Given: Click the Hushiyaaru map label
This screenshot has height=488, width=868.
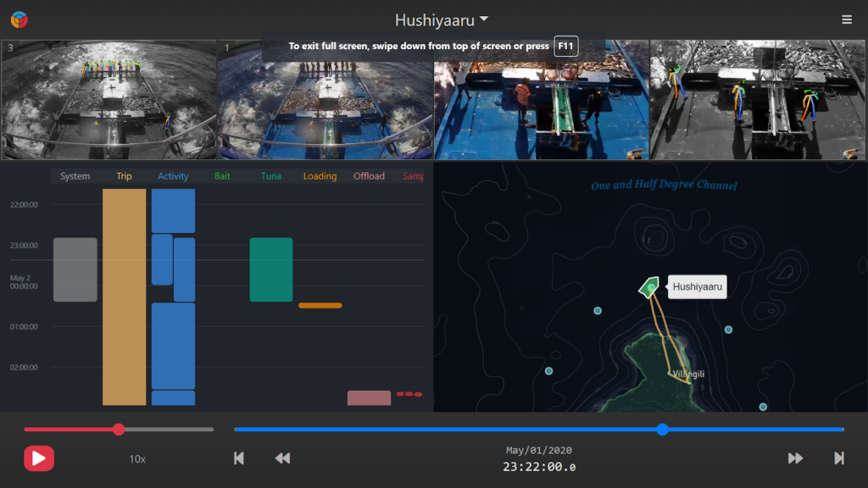Looking at the screenshot, I should pyautogui.click(x=697, y=287).
